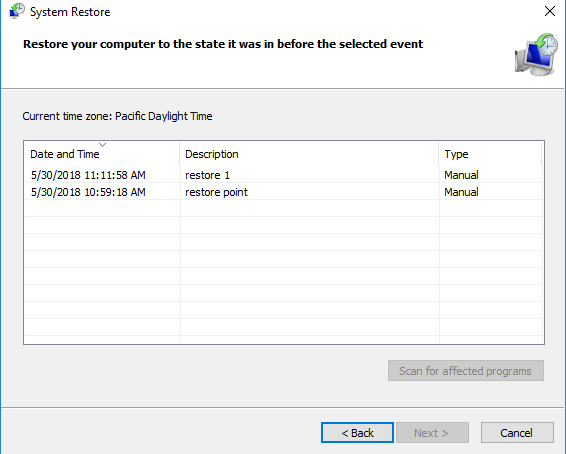Close the System Restore window
The height and width of the screenshot is (454, 566).
(x=550, y=11)
